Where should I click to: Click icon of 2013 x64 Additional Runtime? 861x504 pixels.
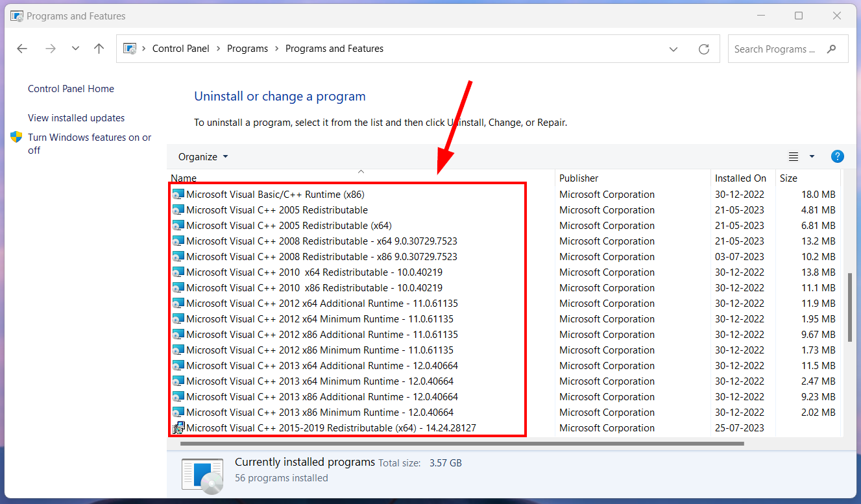pyautogui.click(x=178, y=365)
